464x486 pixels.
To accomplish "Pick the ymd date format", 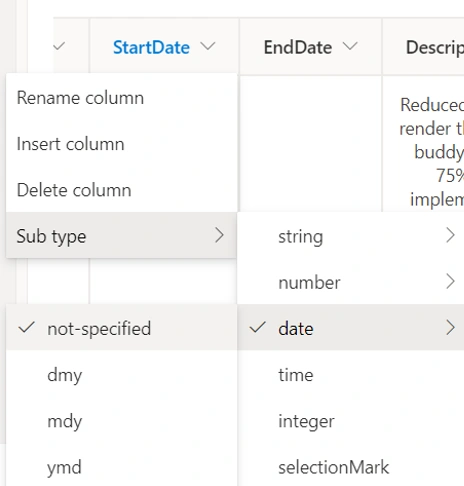I will [122, 467].
